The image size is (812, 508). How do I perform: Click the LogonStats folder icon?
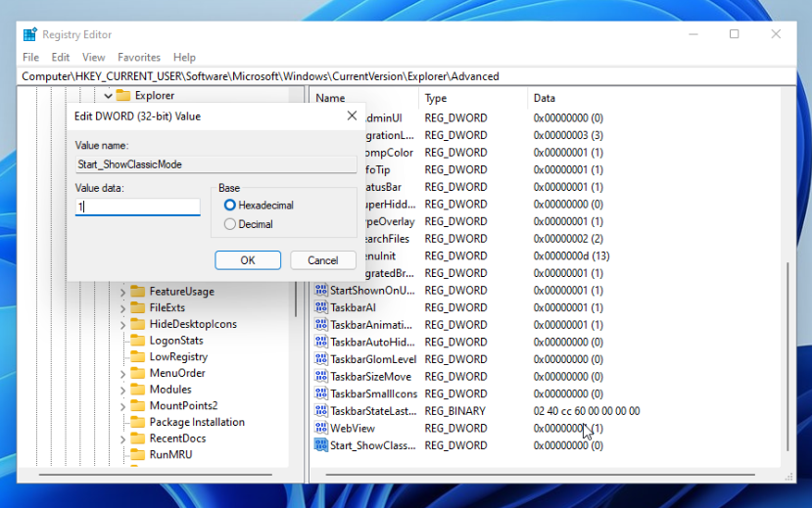coord(138,341)
